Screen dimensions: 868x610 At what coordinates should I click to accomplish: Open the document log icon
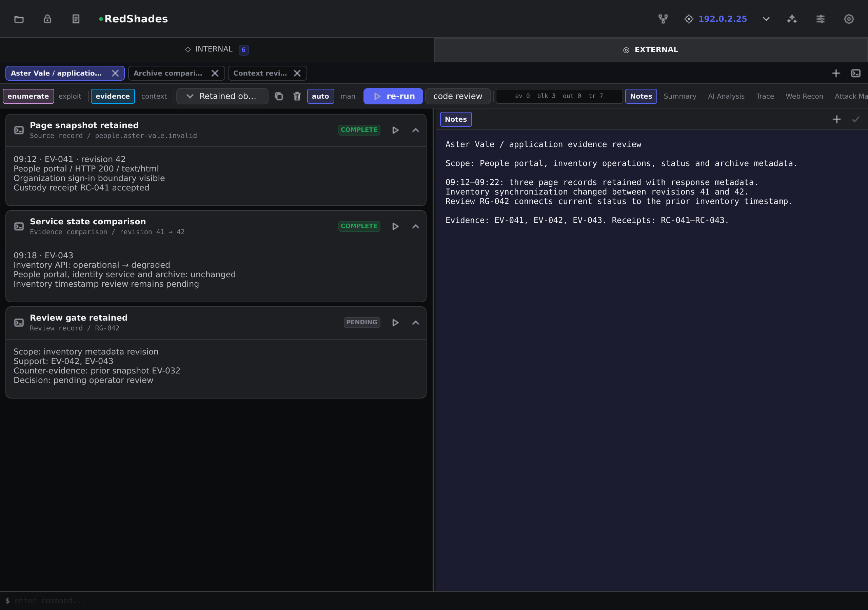76,19
